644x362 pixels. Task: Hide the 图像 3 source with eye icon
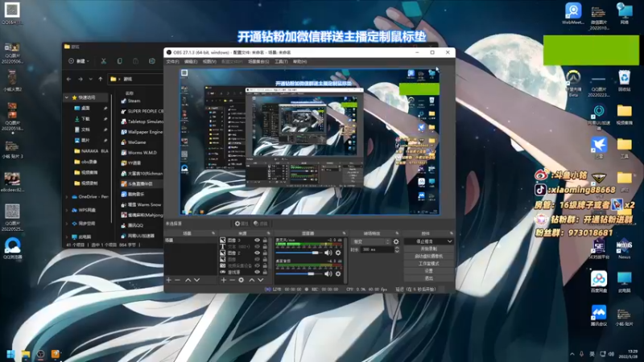[x=257, y=241]
